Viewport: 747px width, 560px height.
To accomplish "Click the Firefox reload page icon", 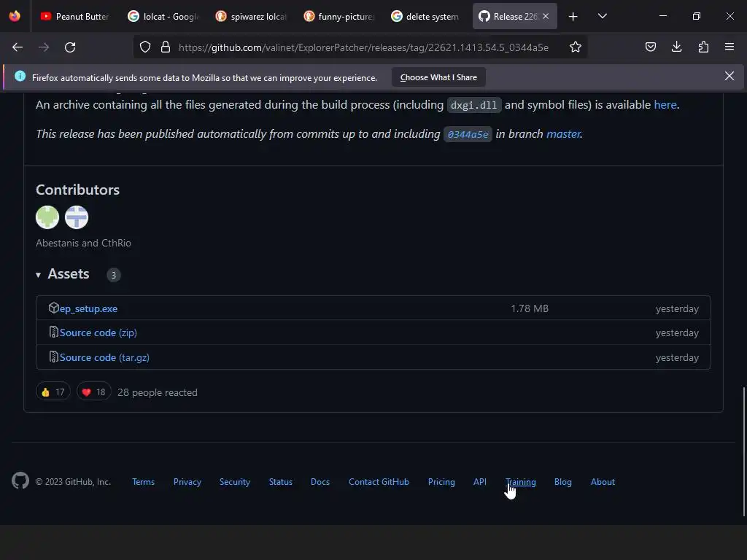I will coord(70,47).
